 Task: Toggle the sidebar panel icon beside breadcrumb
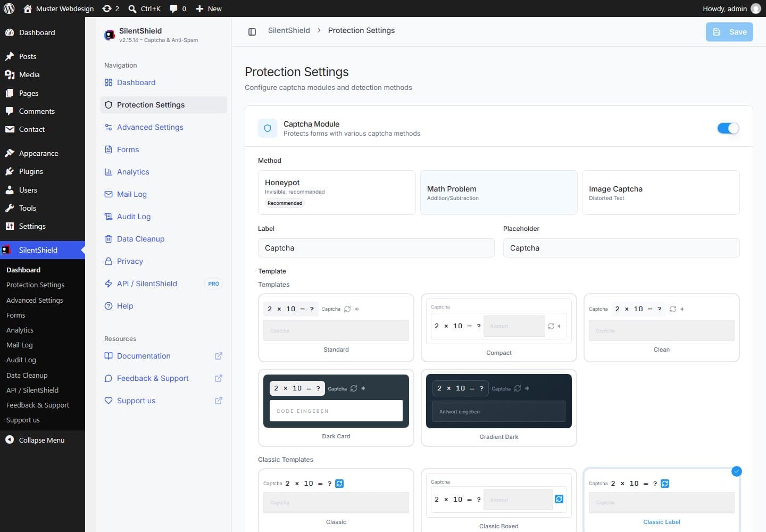tap(252, 31)
